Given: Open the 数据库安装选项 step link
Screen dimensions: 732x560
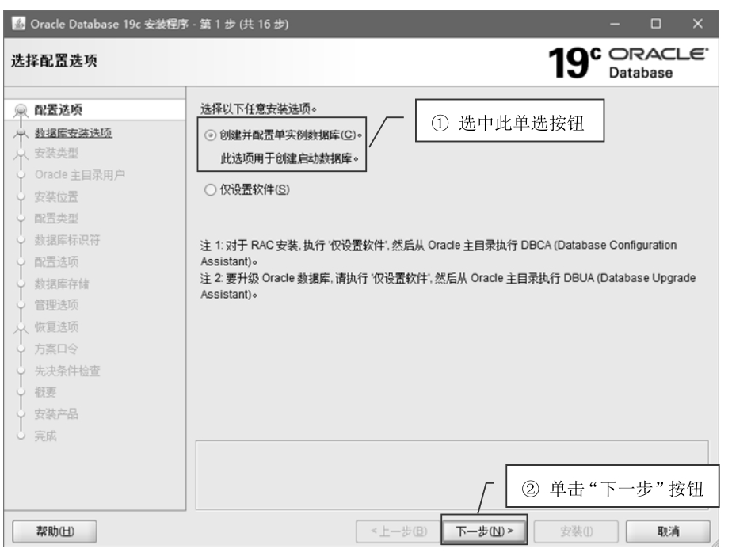Looking at the screenshot, I should 74,133.
